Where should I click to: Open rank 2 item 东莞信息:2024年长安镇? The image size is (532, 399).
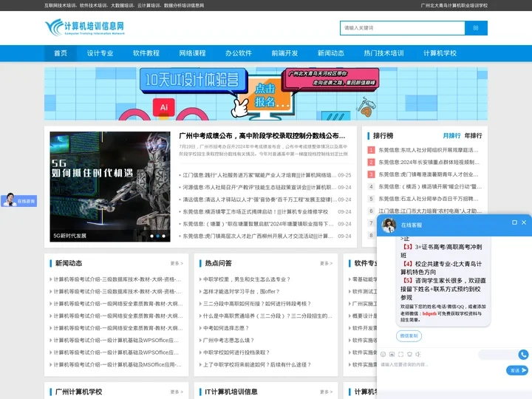[x=429, y=162]
